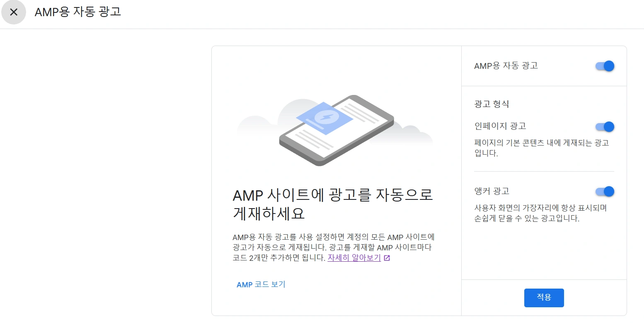Screen dimensions: 644x323
Task: Click the external link icon after 자세히 알아보기
Action: (x=387, y=258)
